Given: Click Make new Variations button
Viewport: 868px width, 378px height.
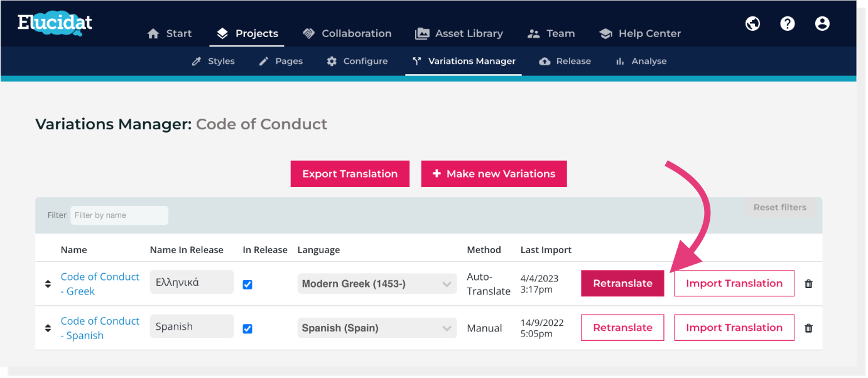Looking at the screenshot, I should [x=494, y=174].
